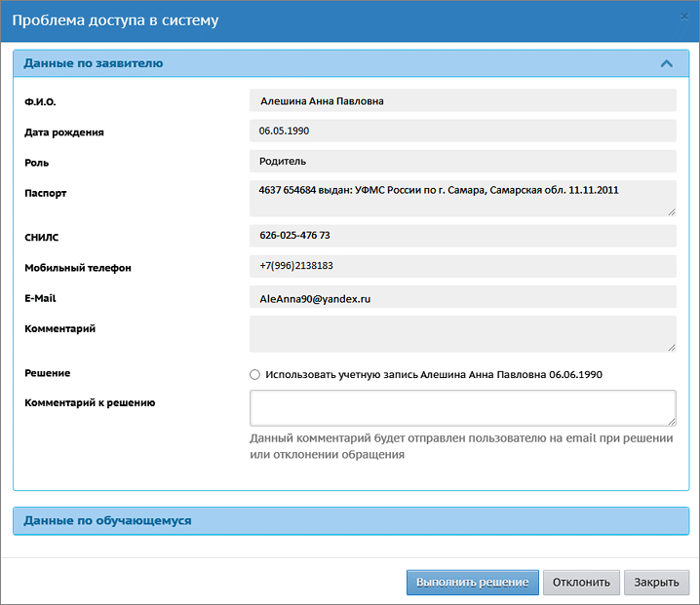Reject the request with the 'Отклонить' button
Viewport: 700px width, 605px height.
point(581,582)
